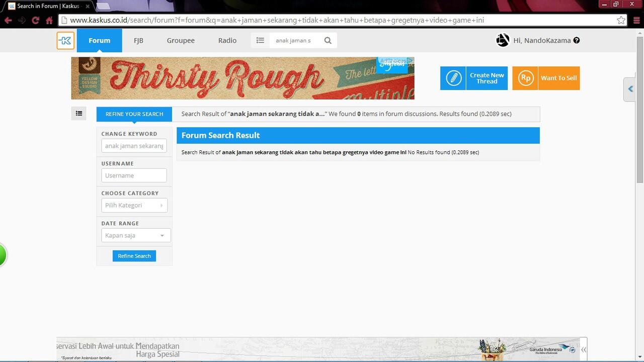
Task: Click the CHOOSE CATEGORY label
Action: click(130, 193)
